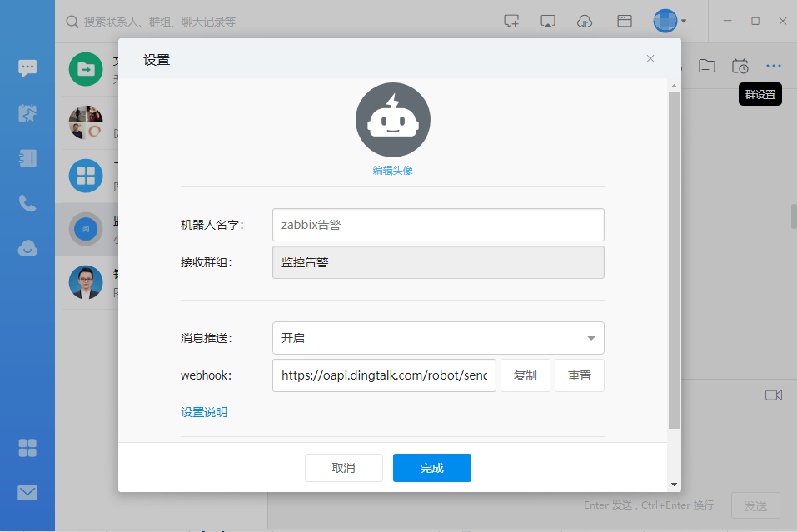Click the 复制 button to copy webhook
This screenshot has height=532, width=797.
coord(525,375)
